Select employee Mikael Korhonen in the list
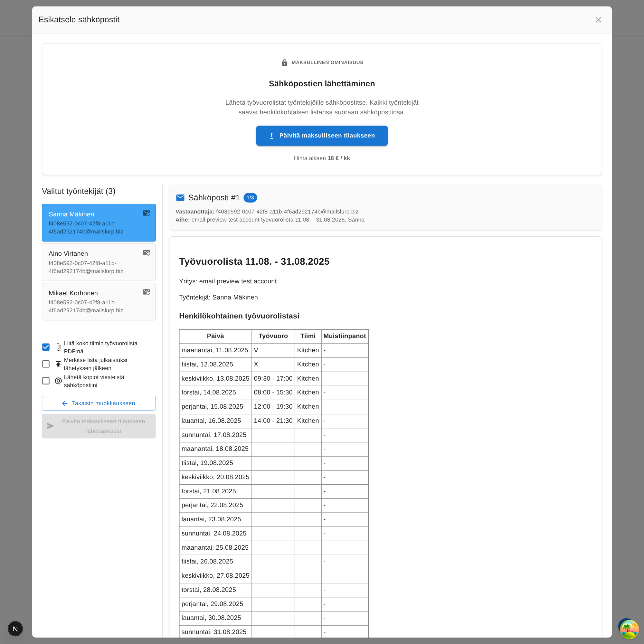644x644 pixels. (93, 301)
